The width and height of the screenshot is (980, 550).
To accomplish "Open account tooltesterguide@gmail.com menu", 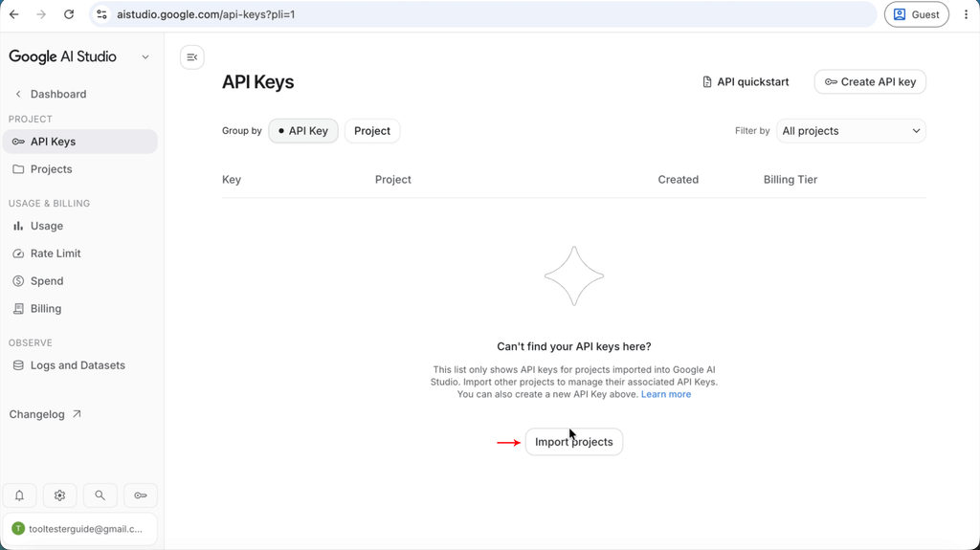I will [80, 529].
